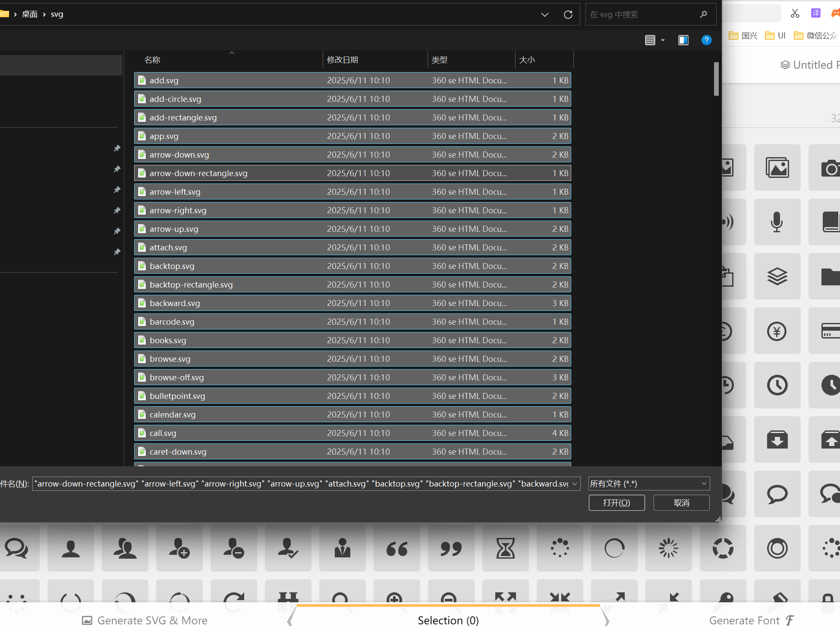Expand the file type filter combo box
The height and width of the screenshot is (626, 840).
(x=648, y=484)
